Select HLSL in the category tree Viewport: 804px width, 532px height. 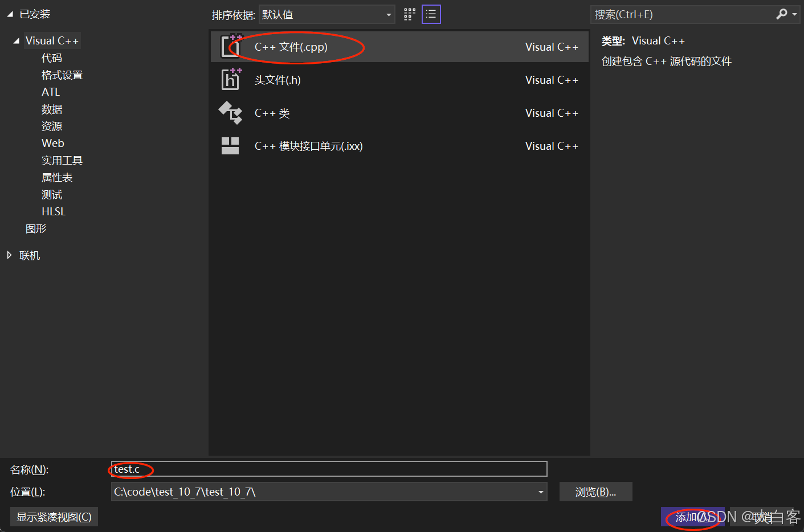(x=54, y=212)
